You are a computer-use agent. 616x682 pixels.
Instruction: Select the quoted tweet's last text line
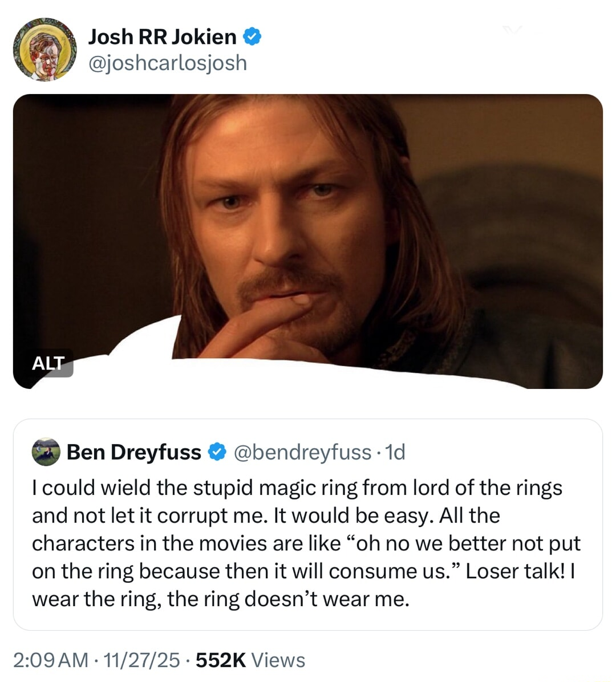click(x=221, y=599)
